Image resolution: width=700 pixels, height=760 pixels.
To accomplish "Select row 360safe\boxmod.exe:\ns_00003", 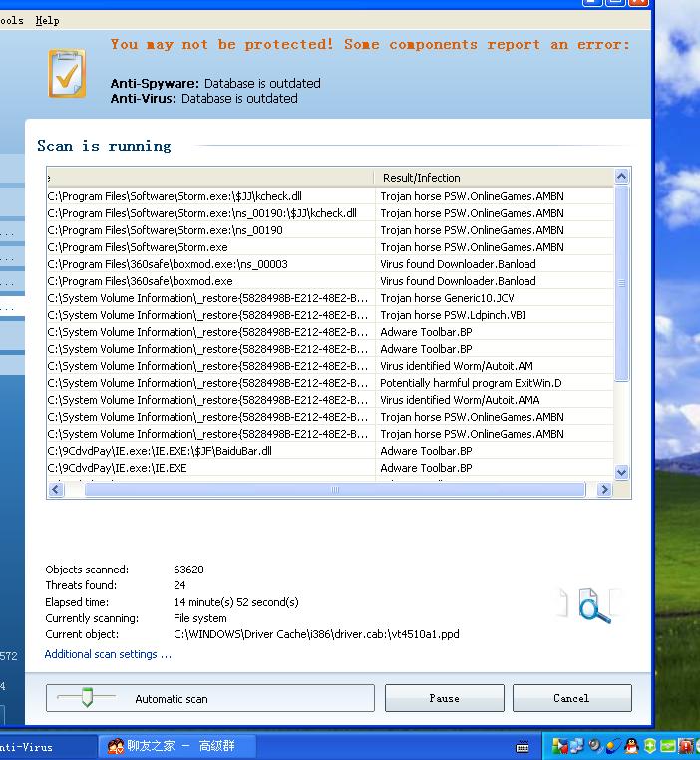I will [x=330, y=264].
